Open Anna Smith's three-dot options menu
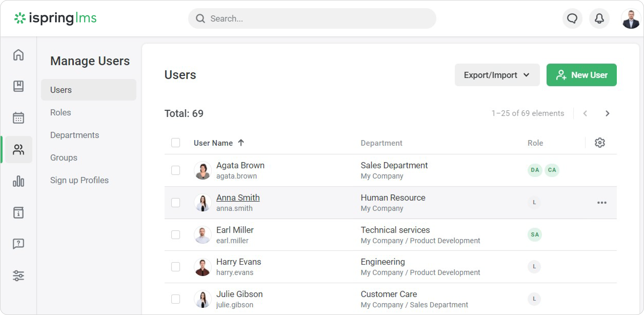 click(x=602, y=203)
